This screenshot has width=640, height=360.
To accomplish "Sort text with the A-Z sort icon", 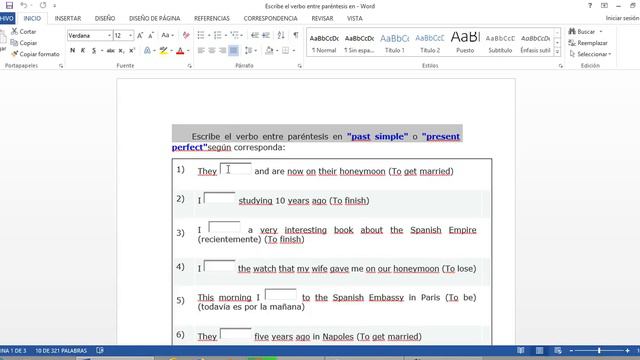I will [x=281, y=36].
